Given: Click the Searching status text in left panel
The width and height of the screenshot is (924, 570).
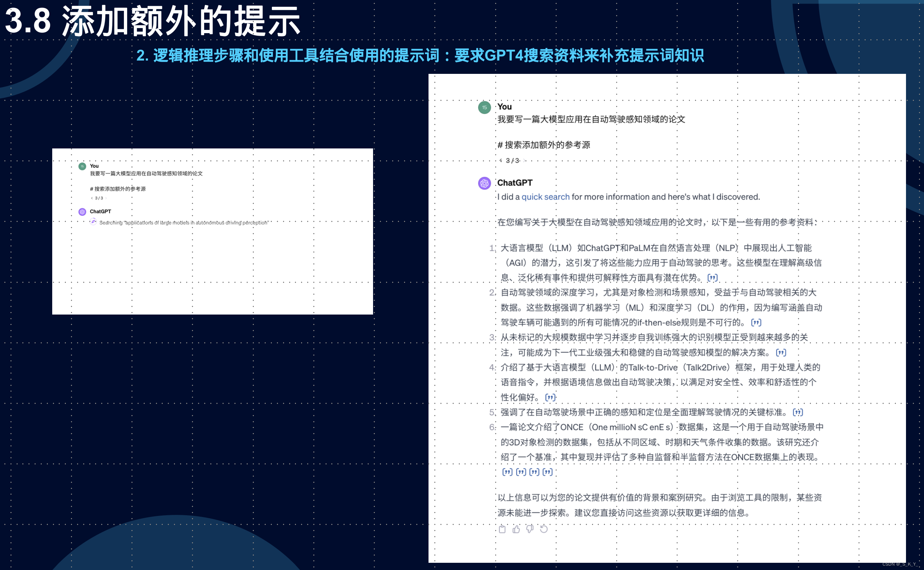Looking at the screenshot, I should pyautogui.click(x=184, y=223).
